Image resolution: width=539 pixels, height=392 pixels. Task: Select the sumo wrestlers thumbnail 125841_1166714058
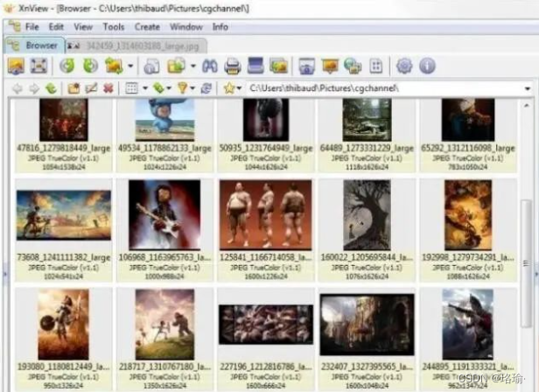(266, 215)
